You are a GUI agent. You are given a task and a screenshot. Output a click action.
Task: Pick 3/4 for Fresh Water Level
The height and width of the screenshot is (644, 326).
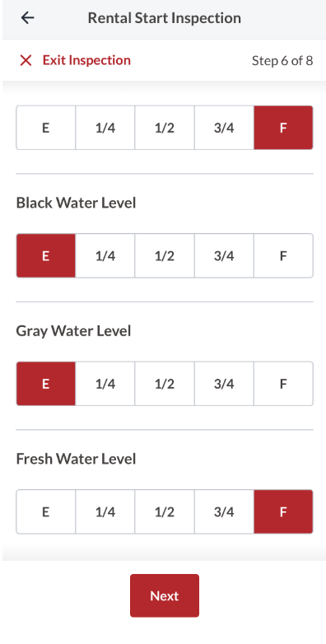pyautogui.click(x=224, y=511)
